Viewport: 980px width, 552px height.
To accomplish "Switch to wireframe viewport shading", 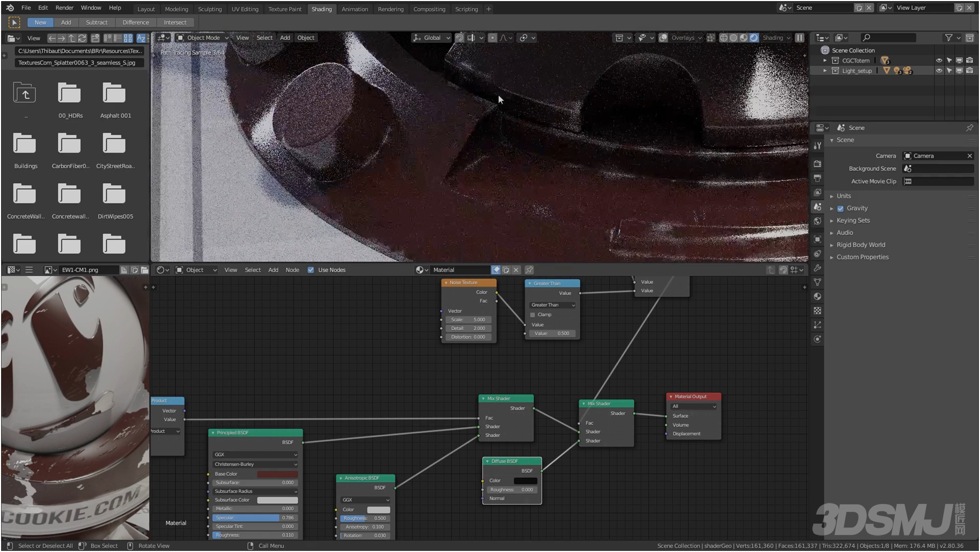I will [724, 38].
